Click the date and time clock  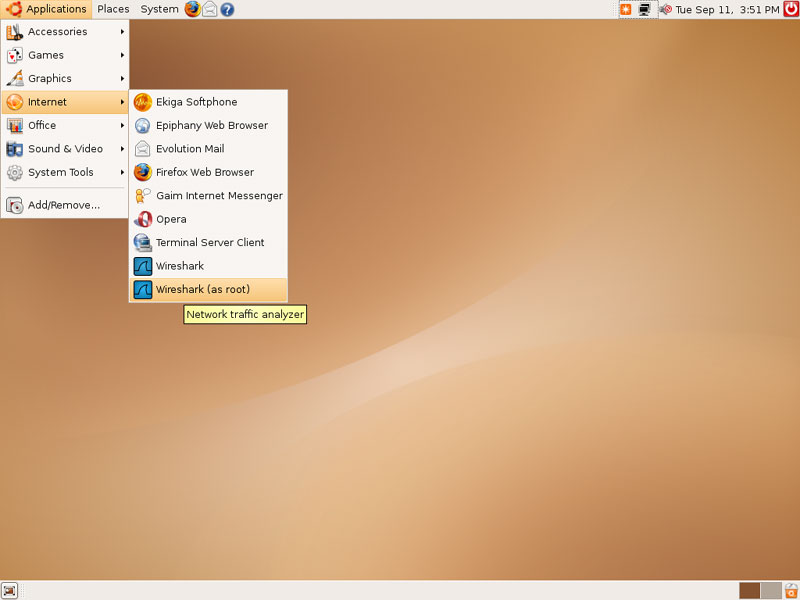pos(727,9)
